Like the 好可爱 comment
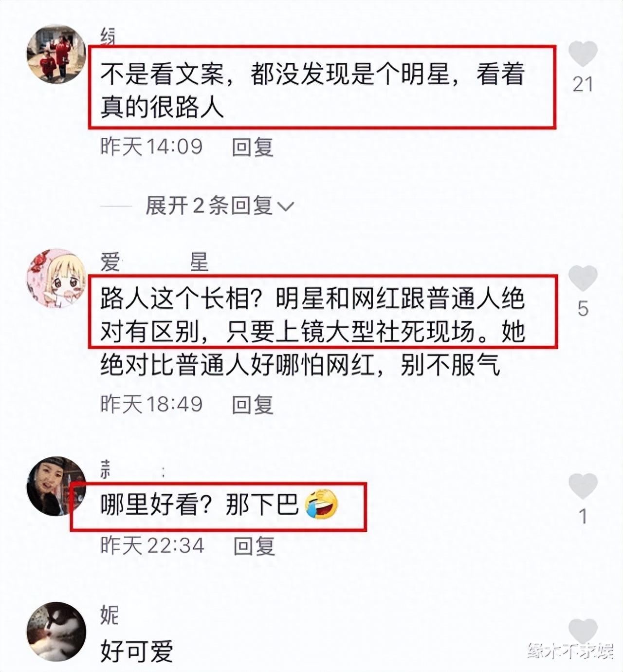The image size is (623, 672). (583, 631)
